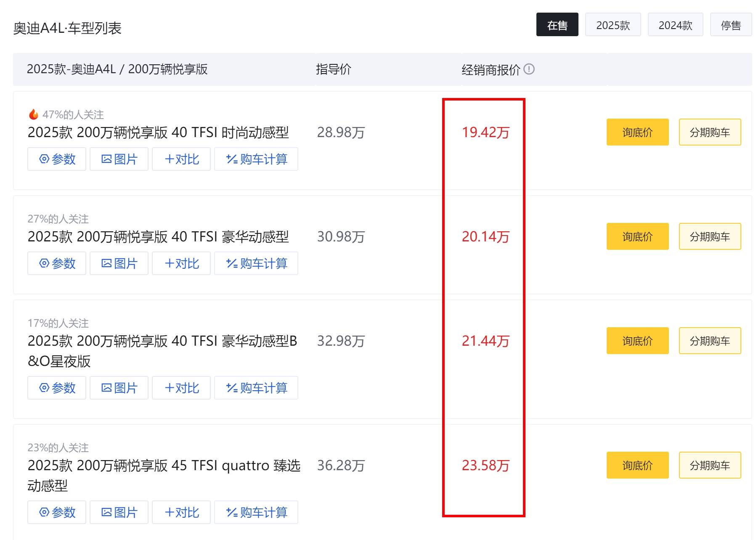Switch to the 2024款 tab
Viewport: 756px width, 540px height.
coord(675,25)
